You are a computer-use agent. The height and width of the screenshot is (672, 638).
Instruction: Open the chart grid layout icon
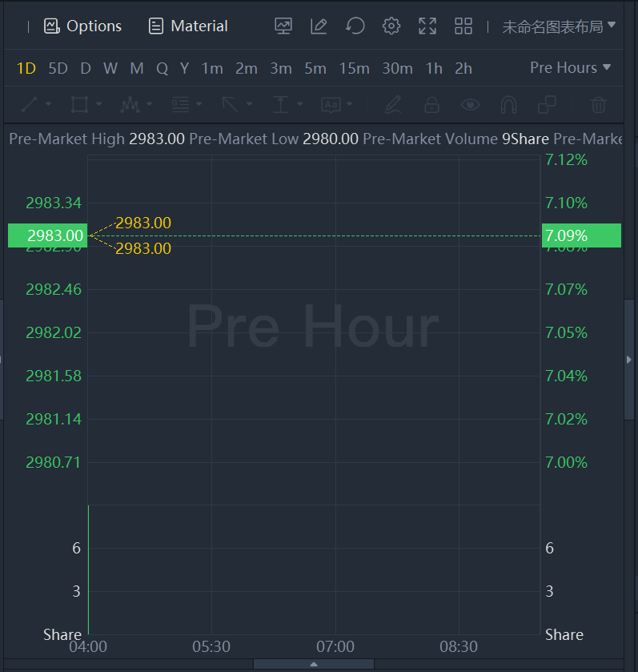pyautogui.click(x=463, y=26)
